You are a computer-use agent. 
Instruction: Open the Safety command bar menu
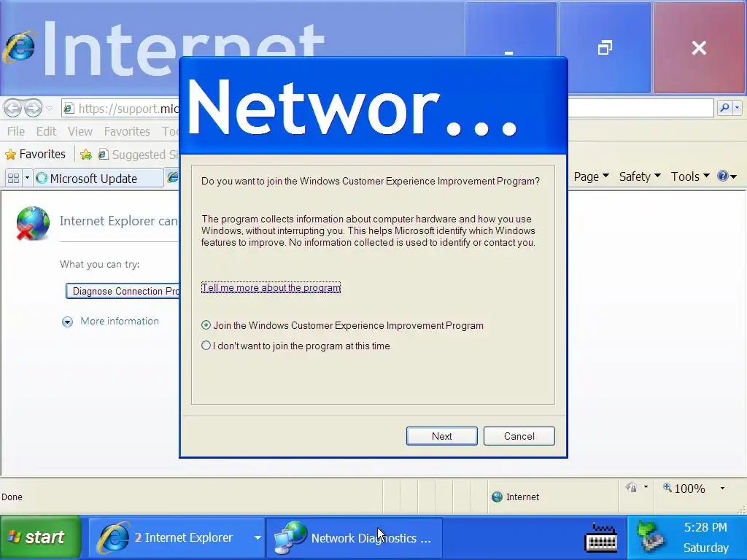640,176
